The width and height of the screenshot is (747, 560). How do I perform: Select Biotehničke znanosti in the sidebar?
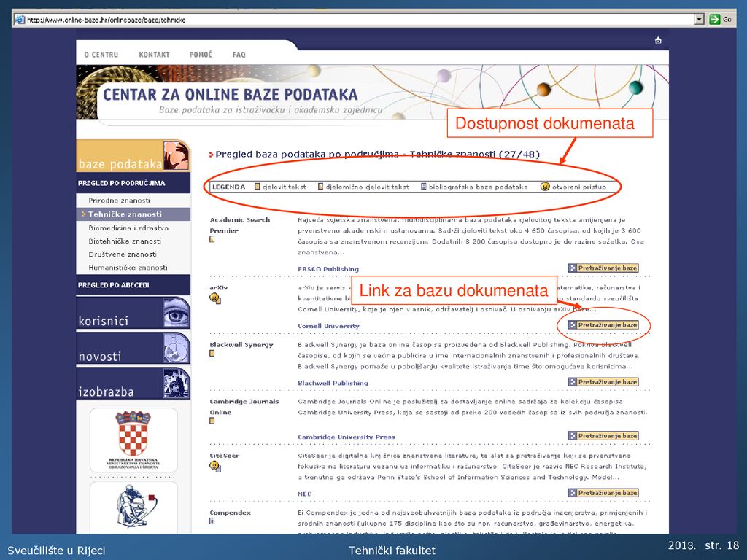point(125,241)
